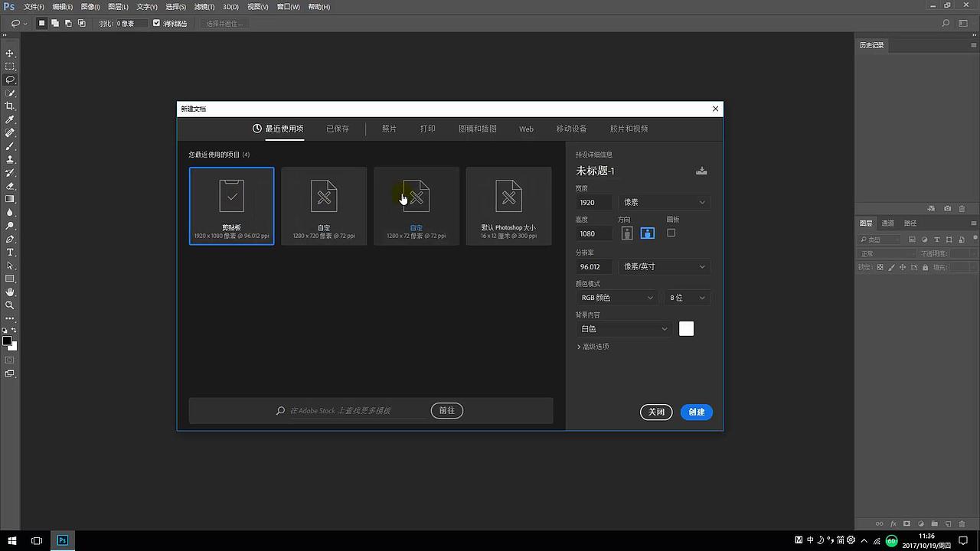Image resolution: width=980 pixels, height=551 pixels.
Task: Click the width field showing 1920
Action: click(594, 202)
